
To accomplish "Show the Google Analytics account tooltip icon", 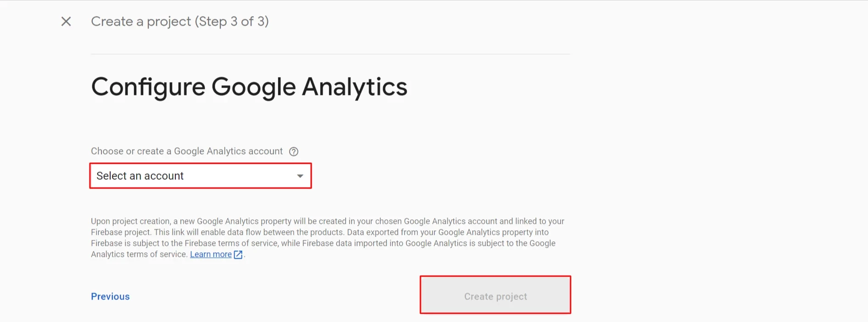I will click(x=294, y=151).
